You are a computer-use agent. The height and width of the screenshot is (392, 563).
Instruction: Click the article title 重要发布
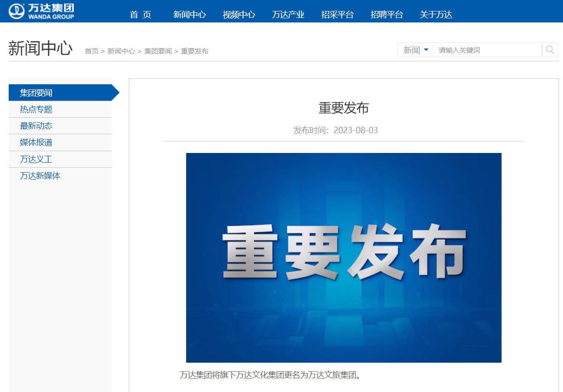click(x=344, y=108)
